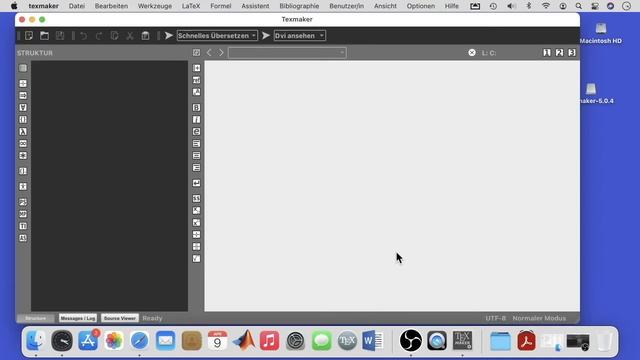Apply italic text with the I icon

coord(196,120)
